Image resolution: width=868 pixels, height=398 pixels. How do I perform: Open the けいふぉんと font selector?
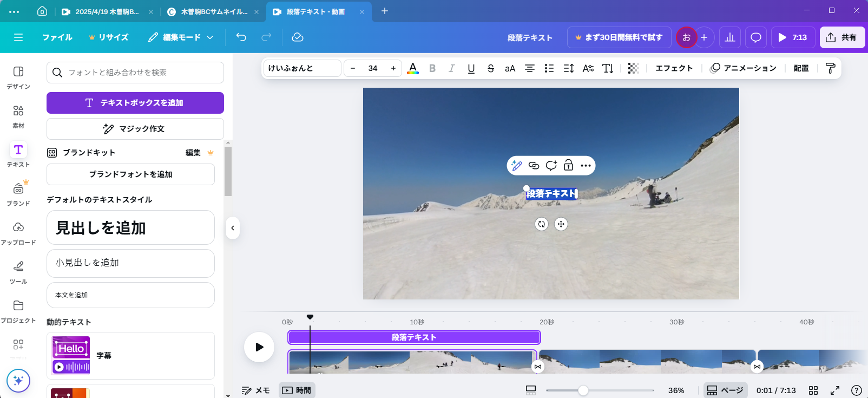302,68
